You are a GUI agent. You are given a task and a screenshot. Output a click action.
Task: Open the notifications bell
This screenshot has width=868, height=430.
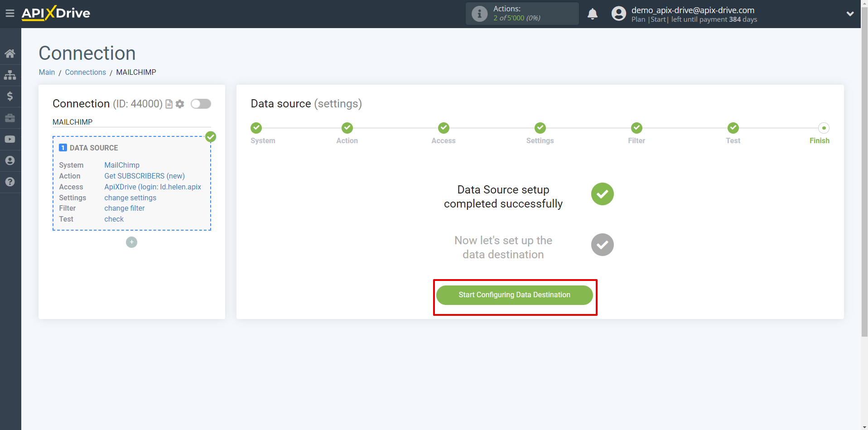(593, 14)
